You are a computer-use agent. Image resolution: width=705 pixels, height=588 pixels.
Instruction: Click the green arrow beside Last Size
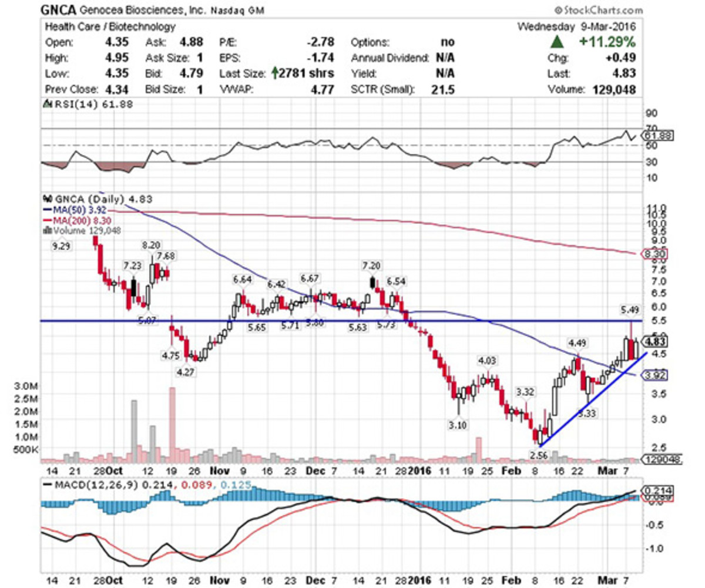(274, 74)
